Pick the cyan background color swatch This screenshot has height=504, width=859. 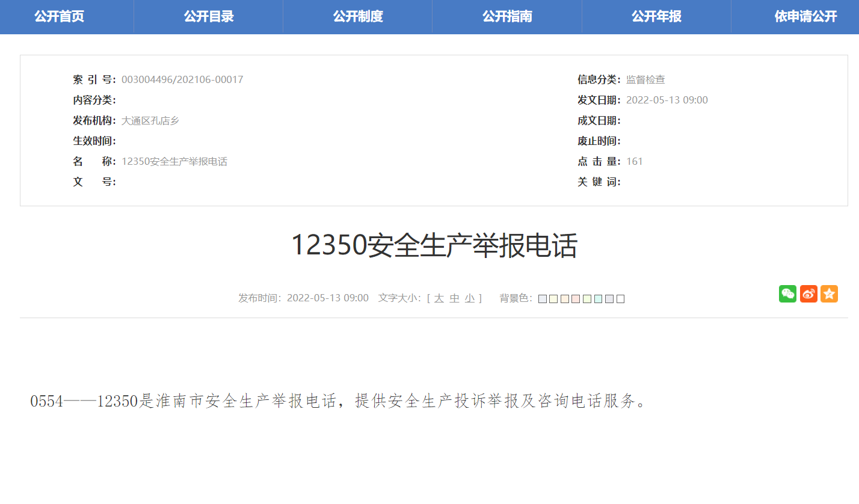(597, 298)
